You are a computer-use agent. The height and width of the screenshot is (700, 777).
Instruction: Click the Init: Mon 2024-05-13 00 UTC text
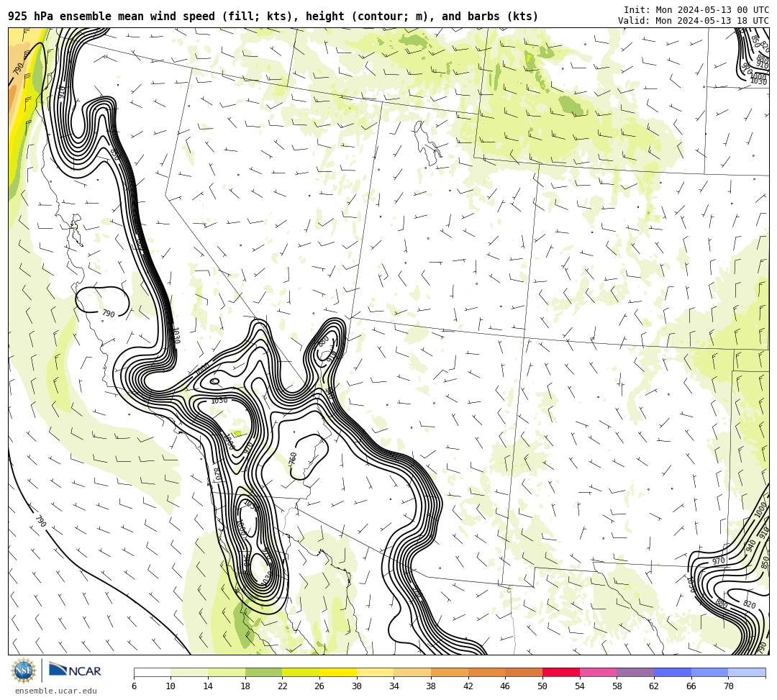696,10
